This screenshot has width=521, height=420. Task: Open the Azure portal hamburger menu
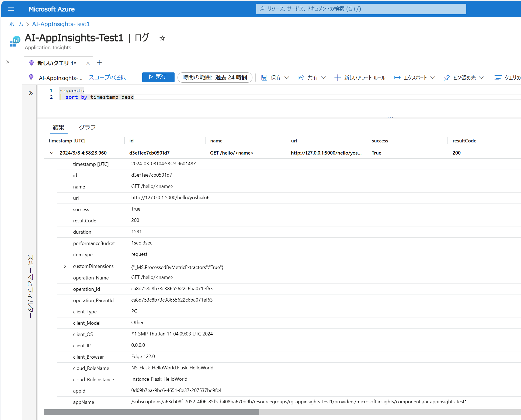(11, 9)
